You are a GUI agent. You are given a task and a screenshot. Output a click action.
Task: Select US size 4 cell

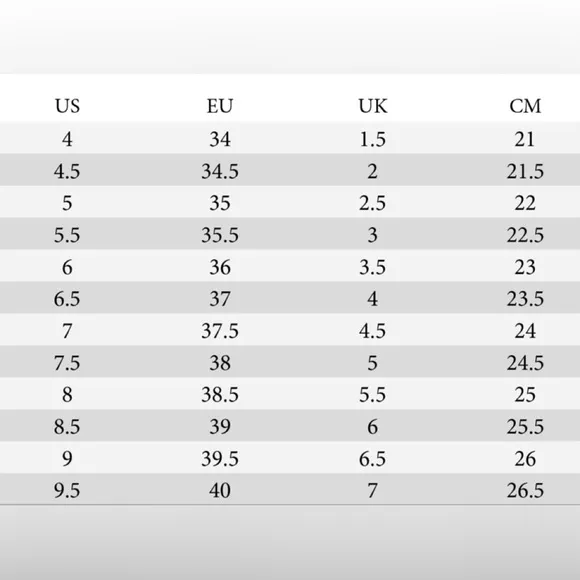point(67,139)
